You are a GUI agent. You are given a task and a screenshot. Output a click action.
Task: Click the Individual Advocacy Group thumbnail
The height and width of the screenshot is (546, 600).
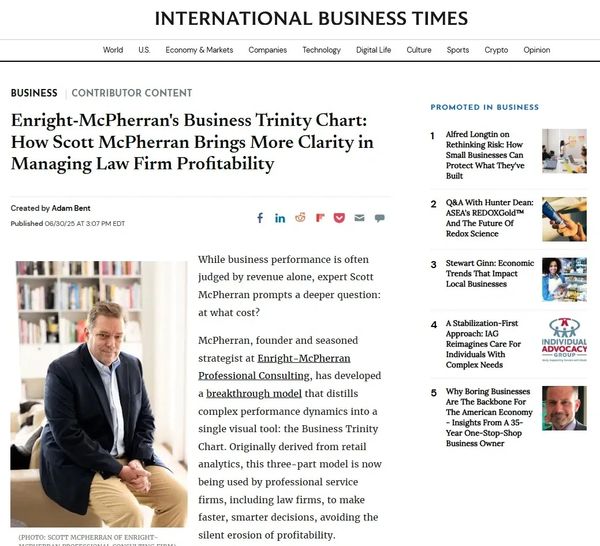[564, 340]
